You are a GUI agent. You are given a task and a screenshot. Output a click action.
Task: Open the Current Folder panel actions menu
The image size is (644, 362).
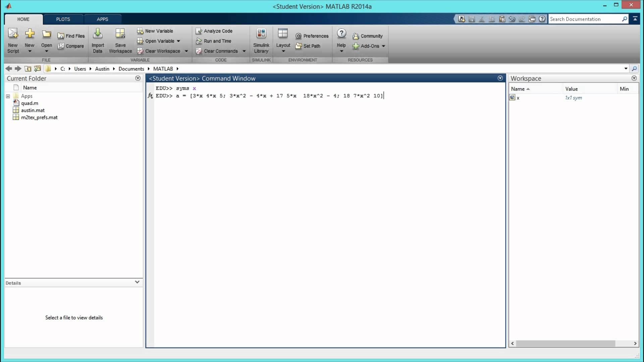(138, 78)
